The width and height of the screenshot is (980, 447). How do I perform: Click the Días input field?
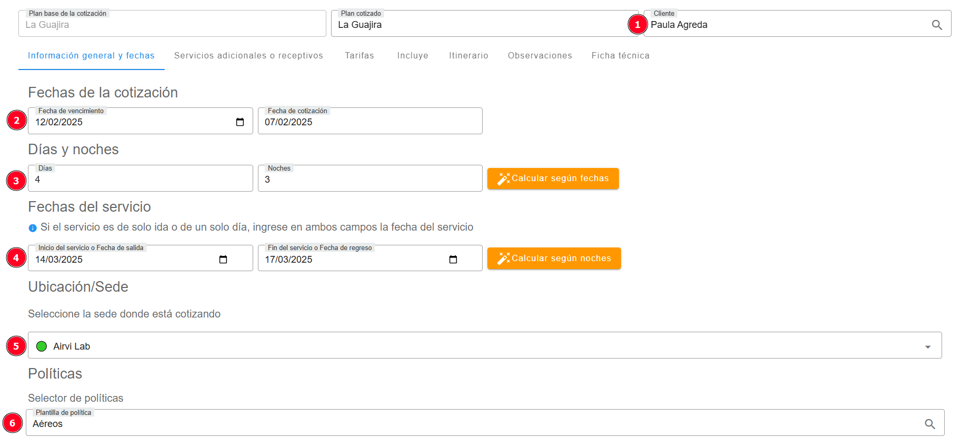point(140,180)
